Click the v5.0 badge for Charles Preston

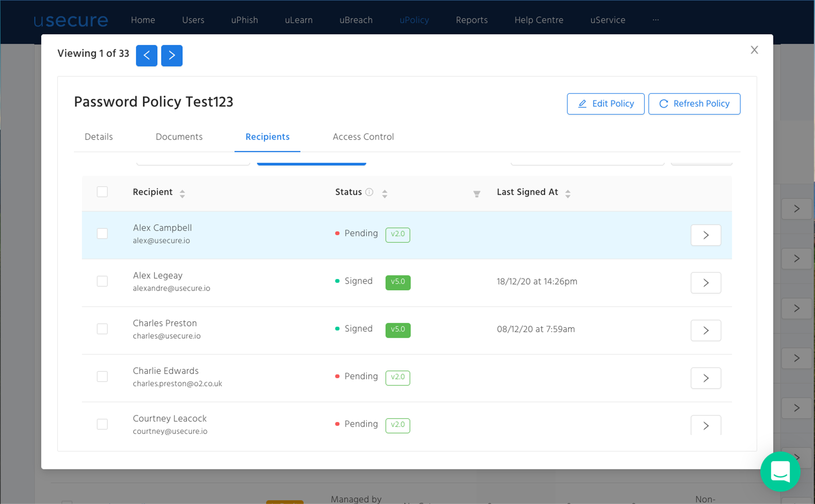tap(398, 330)
